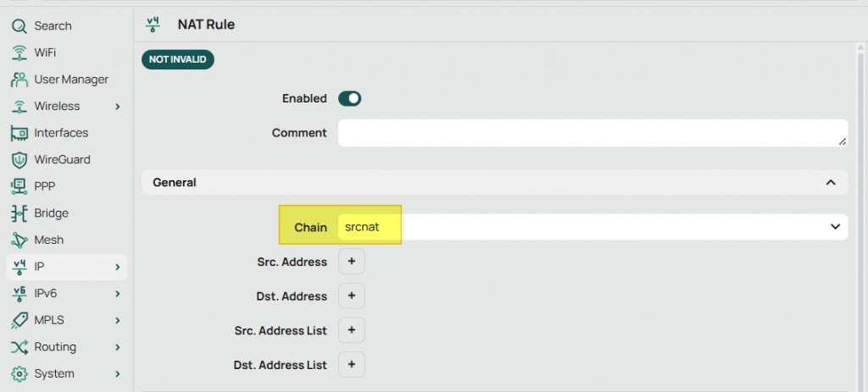Click the vertical scrollbar on right edge

(x=860, y=221)
